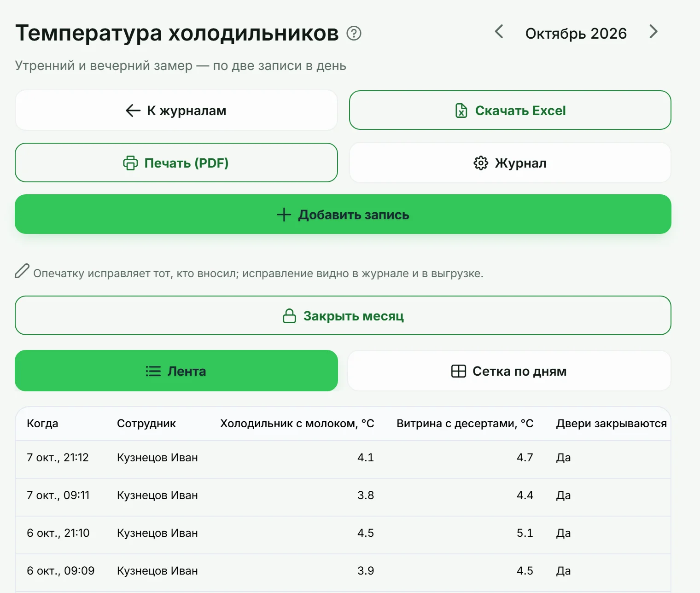This screenshot has height=593, width=700.
Task: Add a new entry with Добавить запись
Action: pyautogui.click(x=343, y=215)
